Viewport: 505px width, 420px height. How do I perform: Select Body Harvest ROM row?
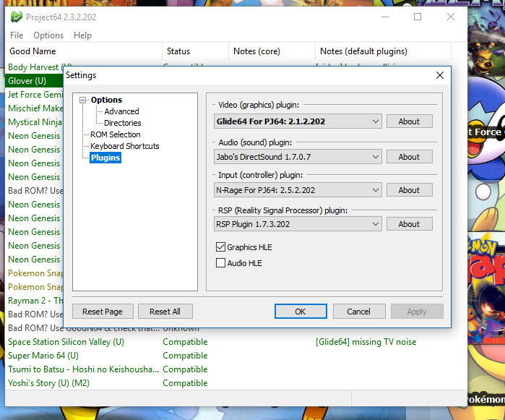pyautogui.click(x=34, y=67)
